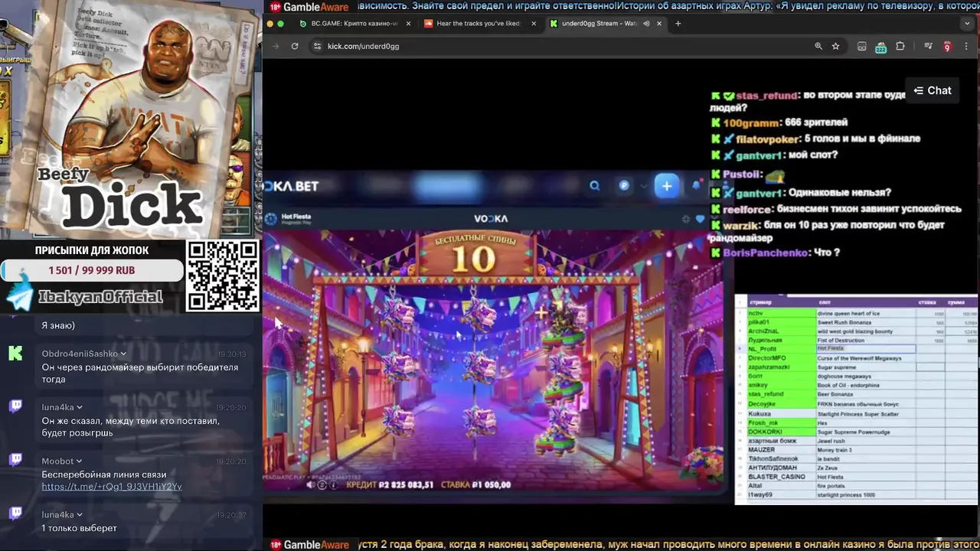Open the notification bell on casino header
The width and height of the screenshot is (980, 551).
(x=696, y=185)
